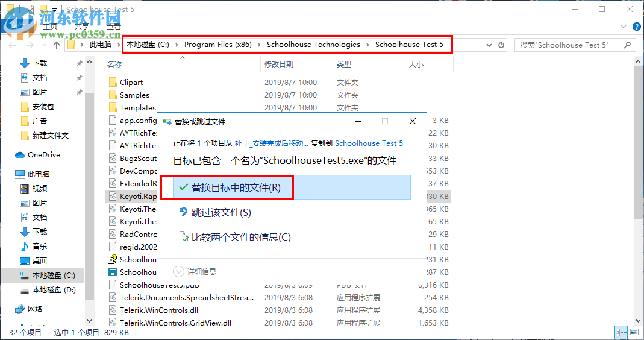Select the Clipart folder
Viewport: 644px width, 340px height.
131,82
